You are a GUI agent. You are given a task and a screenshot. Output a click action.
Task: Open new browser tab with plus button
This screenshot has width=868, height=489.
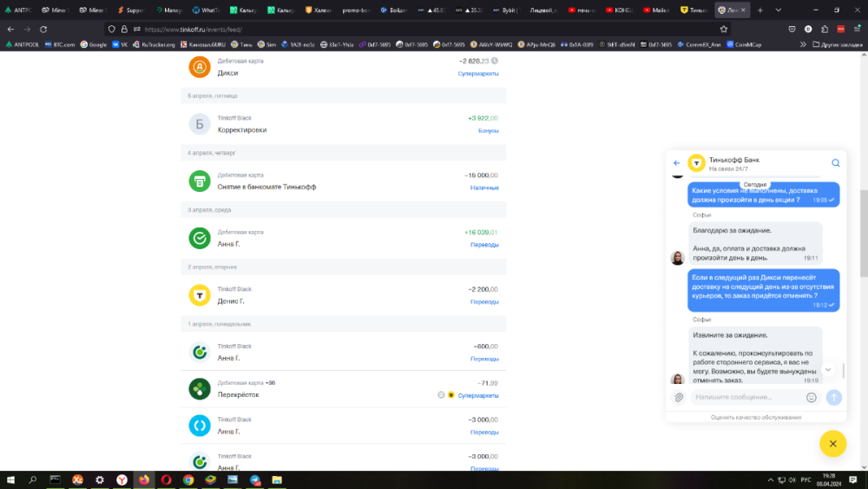pos(760,10)
